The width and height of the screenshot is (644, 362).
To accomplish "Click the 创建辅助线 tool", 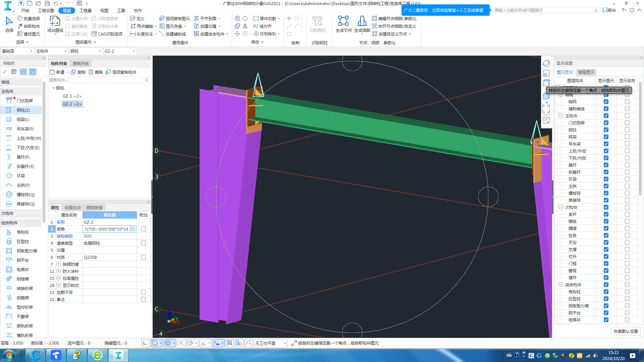I will (x=172, y=34).
